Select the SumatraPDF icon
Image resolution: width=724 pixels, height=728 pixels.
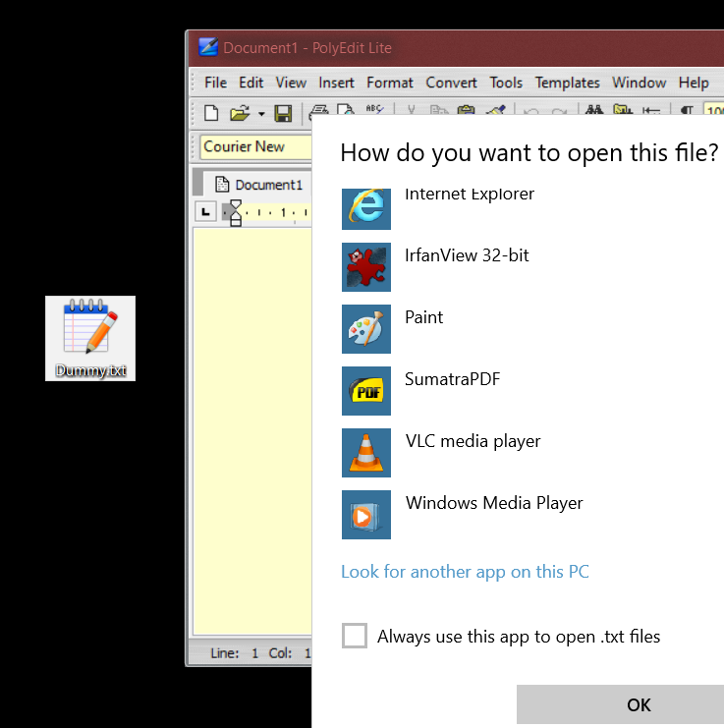[x=366, y=391]
